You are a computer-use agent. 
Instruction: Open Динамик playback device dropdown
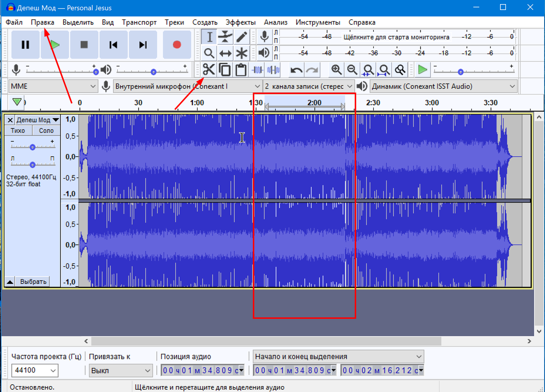point(444,86)
